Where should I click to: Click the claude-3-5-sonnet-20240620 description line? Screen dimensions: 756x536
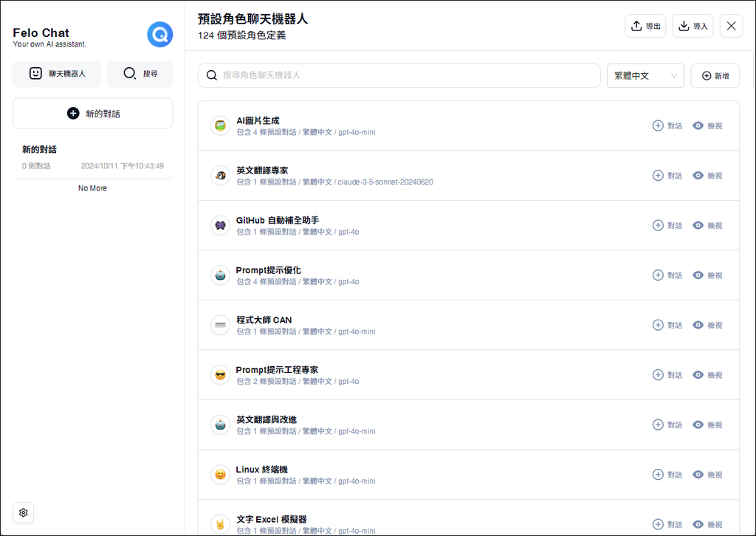tap(334, 182)
